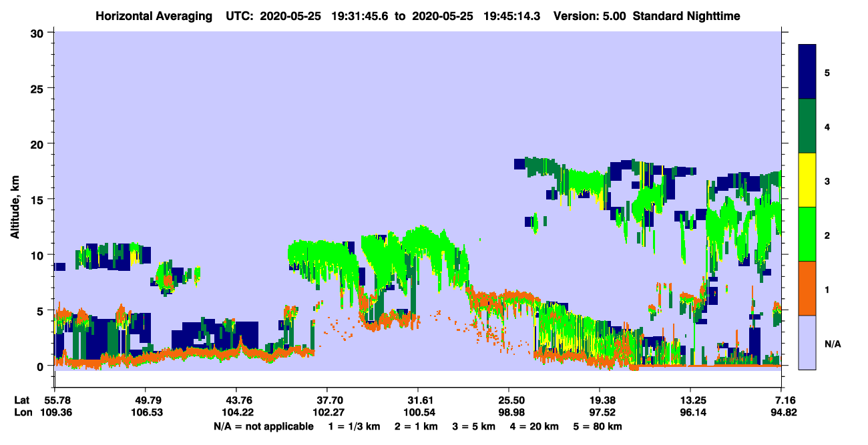Image resolution: width=868 pixels, height=445 pixels.
Task: Click the start time '19:31:45.6'
Action: click(x=361, y=16)
